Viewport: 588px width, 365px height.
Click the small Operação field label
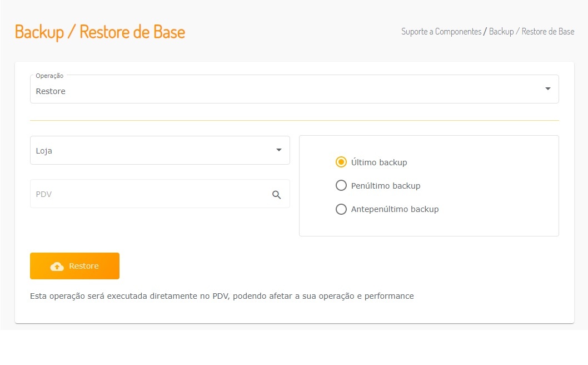pos(49,76)
